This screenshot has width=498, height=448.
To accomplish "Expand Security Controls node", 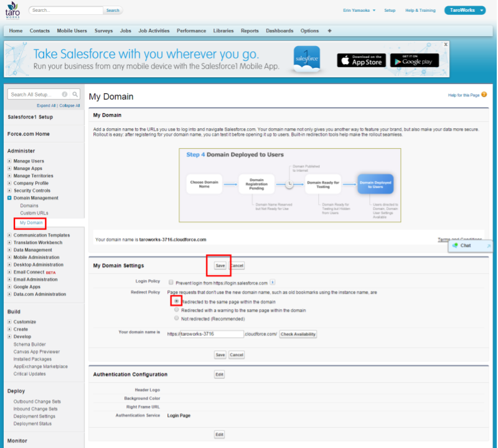I will (x=9, y=190).
